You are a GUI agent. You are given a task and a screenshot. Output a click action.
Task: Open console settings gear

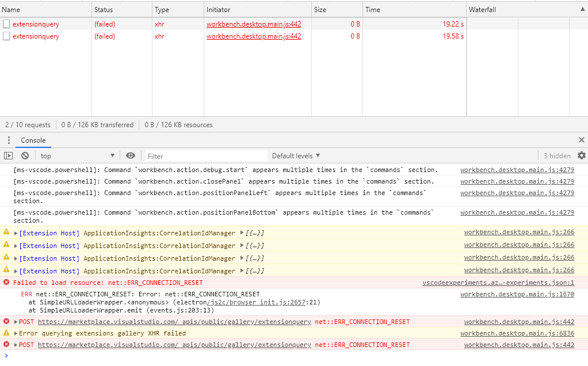tap(581, 155)
